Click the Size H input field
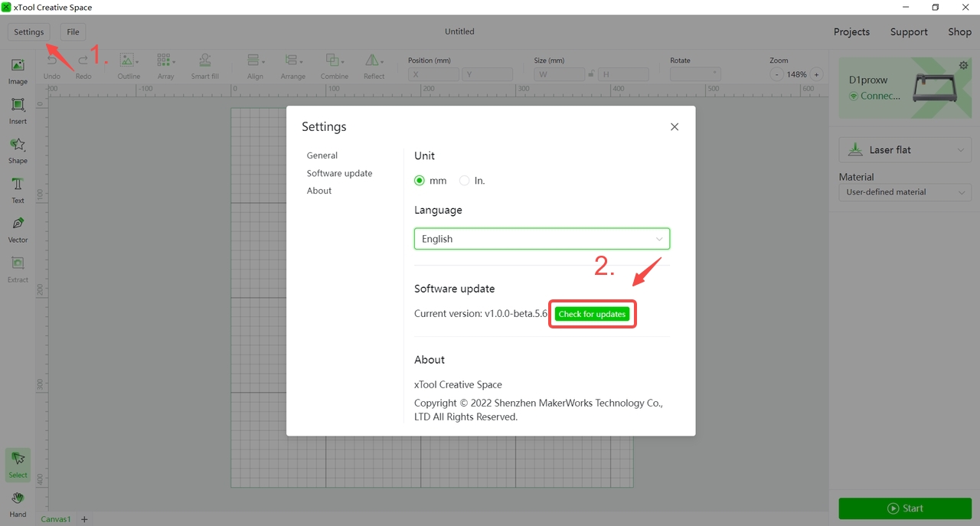The width and height of the screenshot is (980, 526). 623,74
